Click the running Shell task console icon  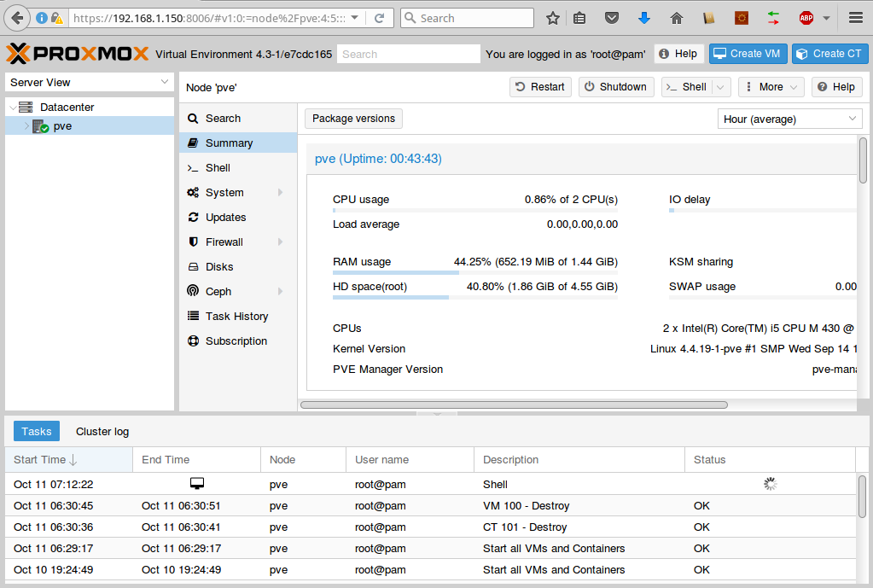pos(196,483)
